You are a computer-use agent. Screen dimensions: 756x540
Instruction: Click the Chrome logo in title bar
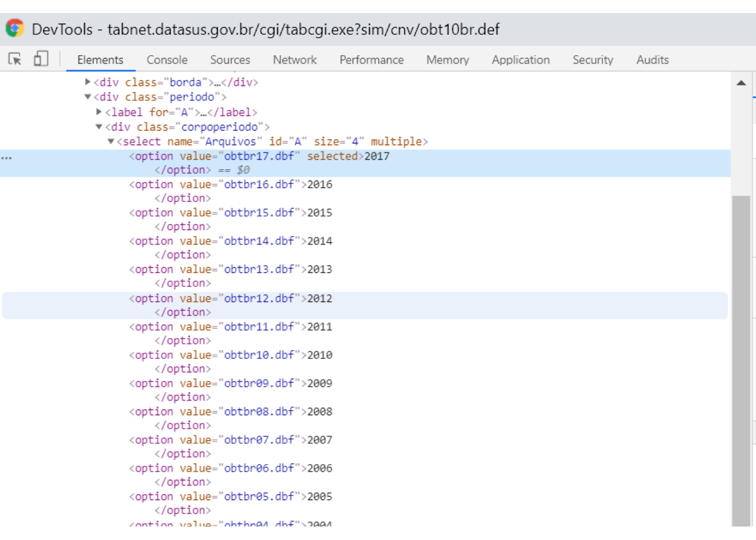pyautogui.click(x=15, y=29)
